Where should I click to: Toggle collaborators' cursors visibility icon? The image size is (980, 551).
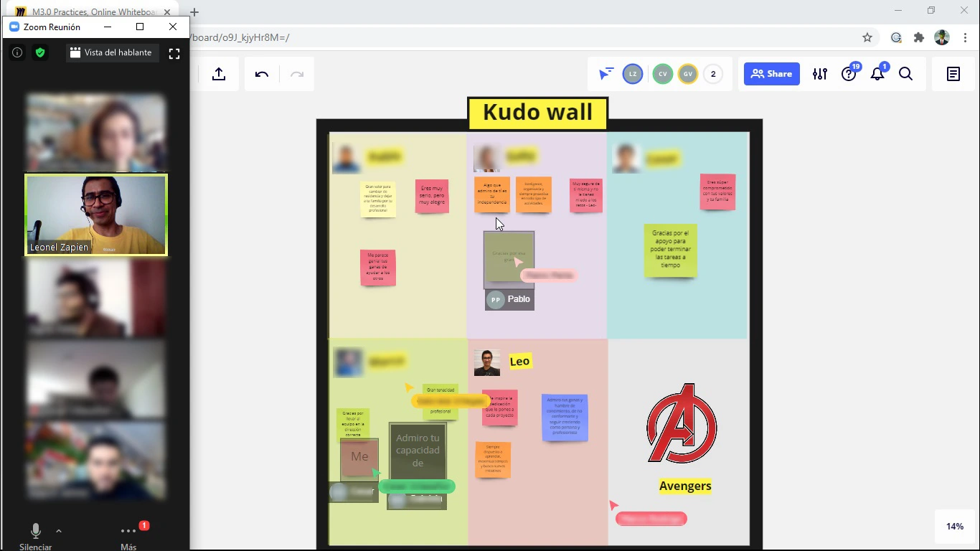tap(606, 74)
